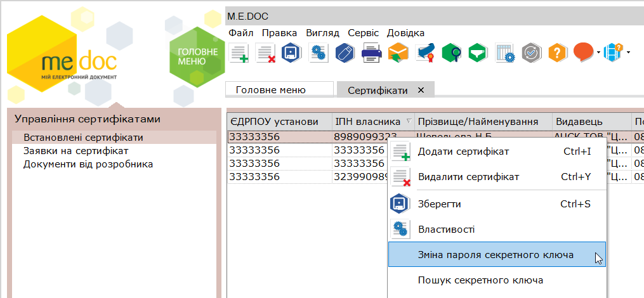This screenshot has height=298, width=644.
Task: Open the Сервіс menu
Action: 363,33
